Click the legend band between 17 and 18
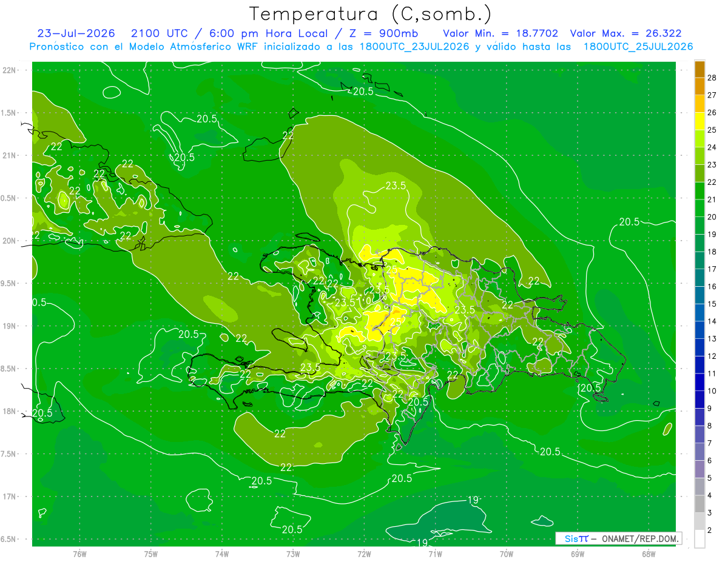Viewport: 728px width, 562px height. point(699,261)
